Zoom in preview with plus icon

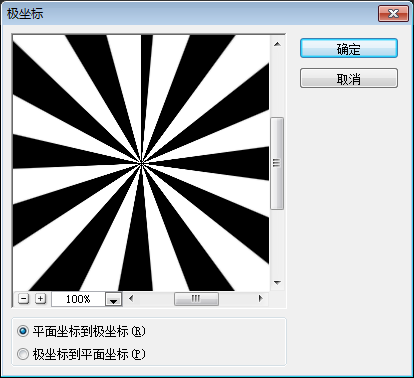coord(41,298)
